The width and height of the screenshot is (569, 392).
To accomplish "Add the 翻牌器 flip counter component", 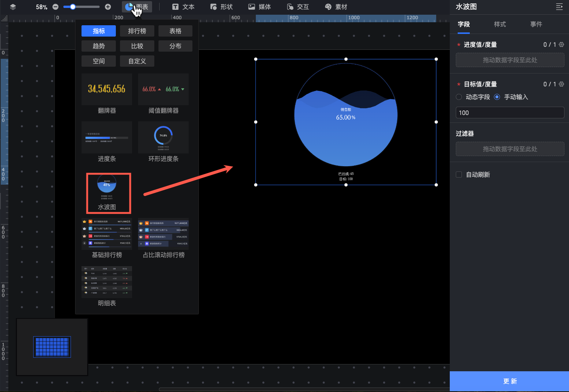I will 107,94.
